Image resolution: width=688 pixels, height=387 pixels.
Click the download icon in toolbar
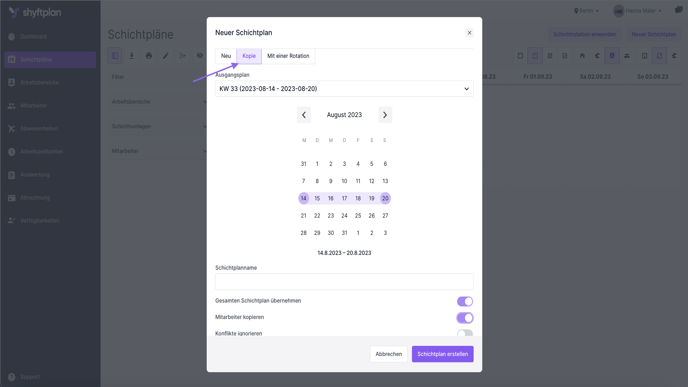(x=132, y=56)
